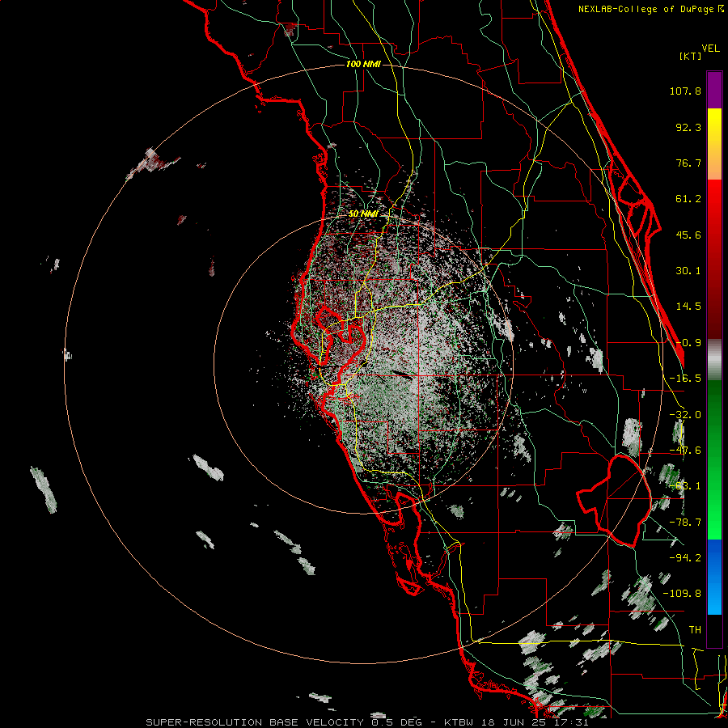Click the 107.8 velocity scale value
Image resolution: width=728 pixels, height=728 pixels.
pos(685,91)
